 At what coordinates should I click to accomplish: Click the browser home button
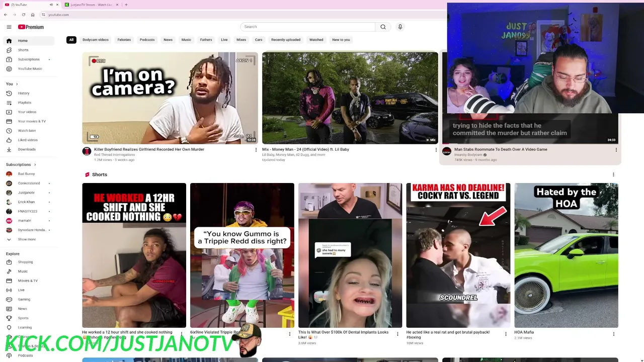click(33, 15)
